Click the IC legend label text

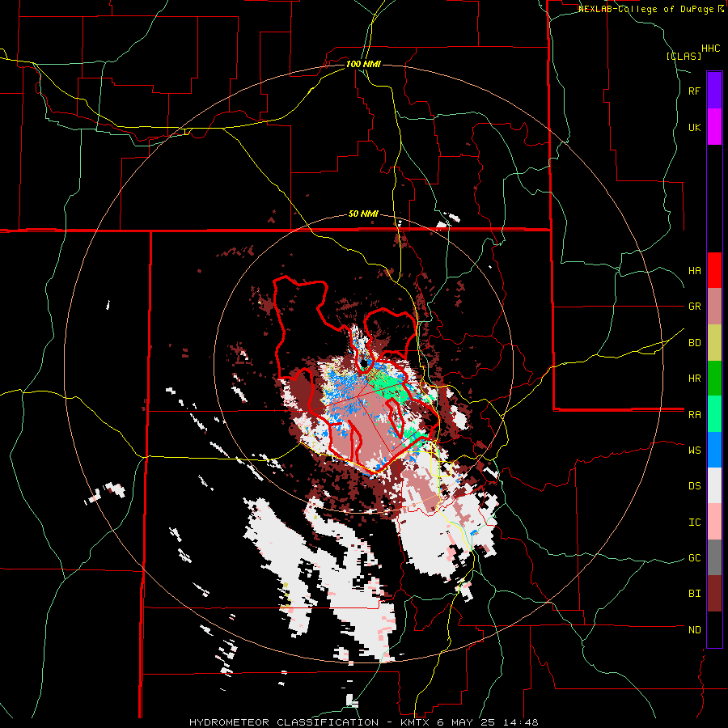(x=695, y=523)
